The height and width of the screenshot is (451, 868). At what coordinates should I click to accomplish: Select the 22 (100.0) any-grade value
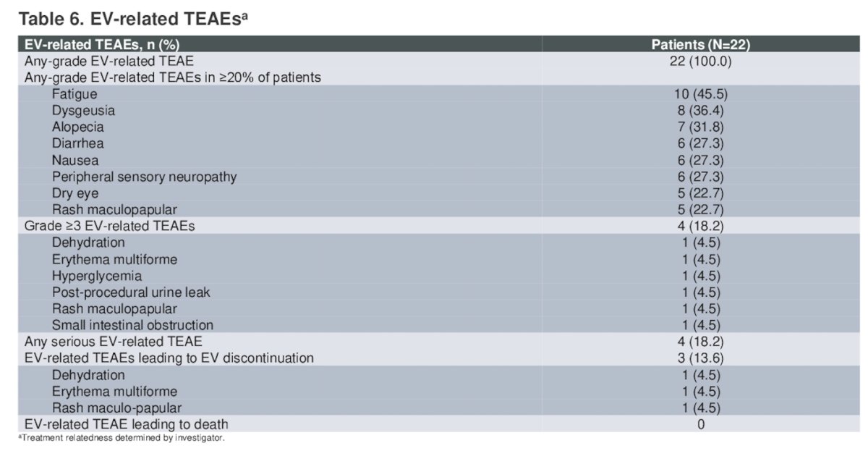(x=700, y=62)
